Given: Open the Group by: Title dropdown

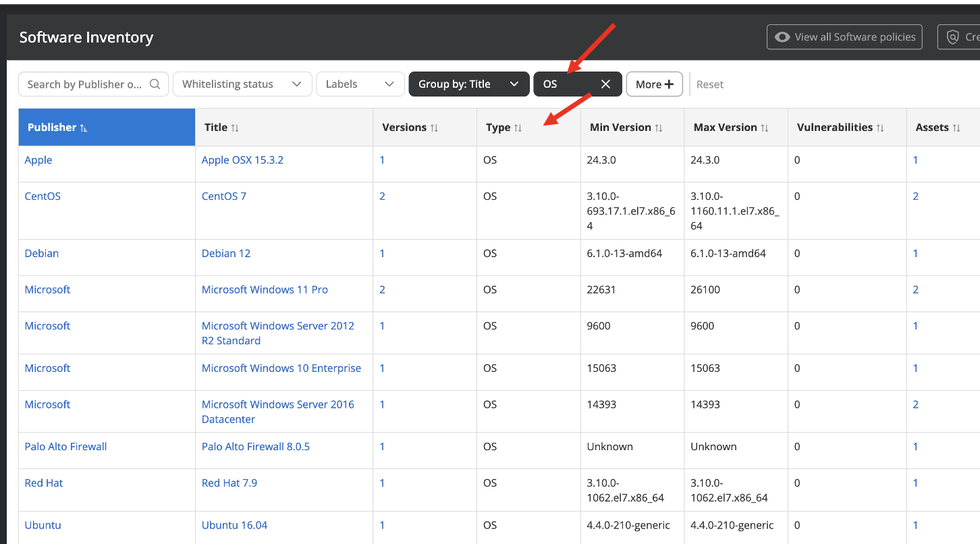Looking at the screenshot, I should (468, 84).
